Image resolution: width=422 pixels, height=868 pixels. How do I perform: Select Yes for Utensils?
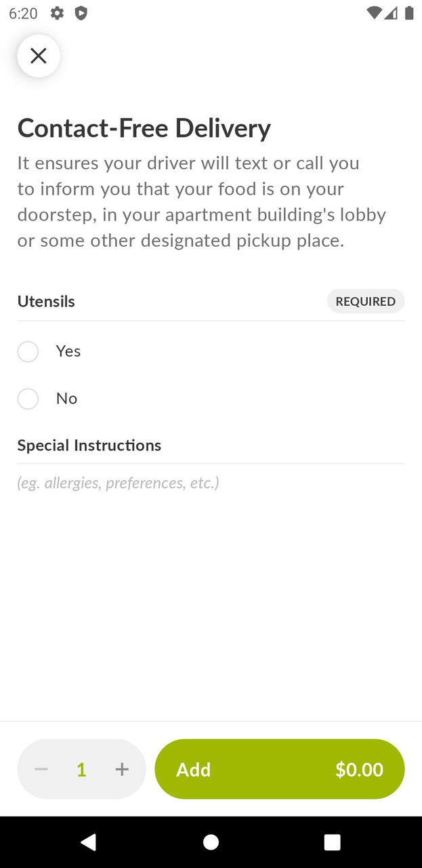pos(28,352)
